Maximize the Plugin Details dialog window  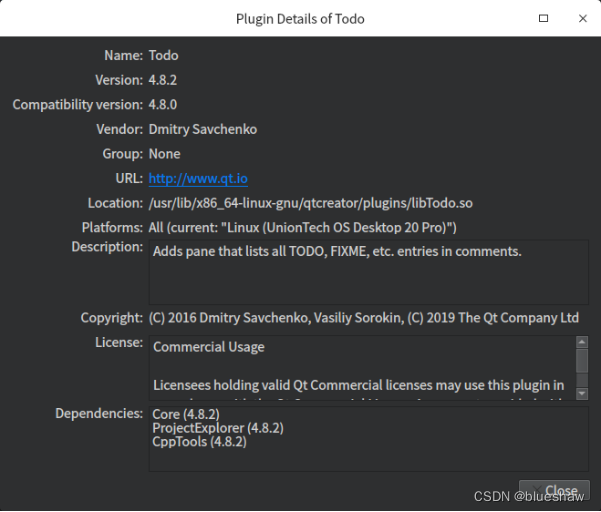tap(544, 18)
